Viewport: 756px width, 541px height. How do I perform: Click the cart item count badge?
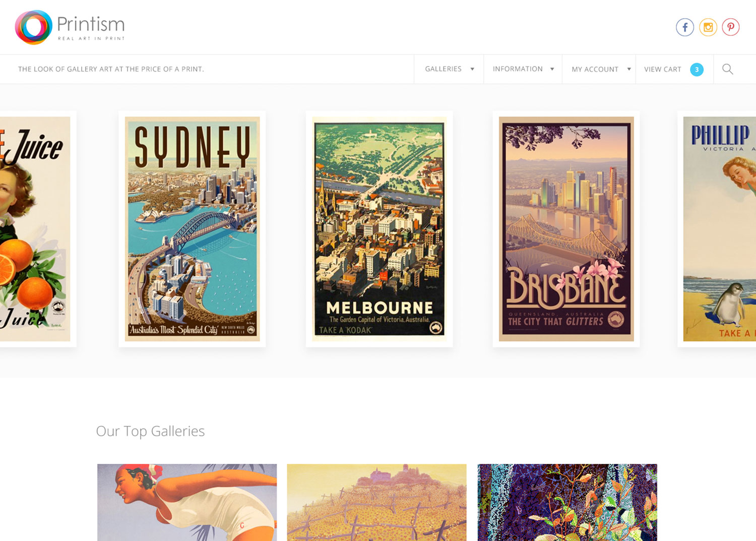pyautogui.click(x=697, y=70)
